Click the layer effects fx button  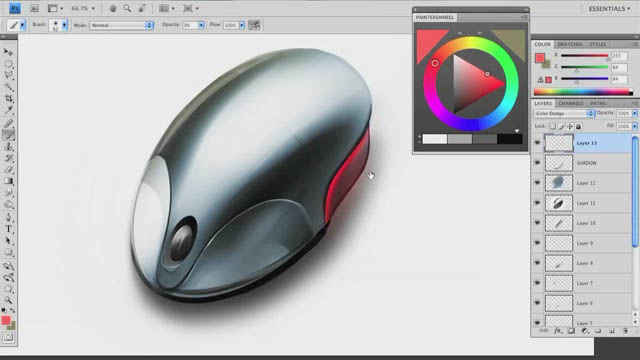pos(558,331)
